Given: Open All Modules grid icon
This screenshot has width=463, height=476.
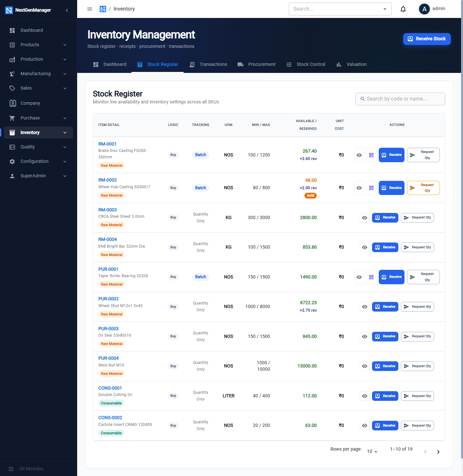Looking at the screenshot, I should pos(11,469).
